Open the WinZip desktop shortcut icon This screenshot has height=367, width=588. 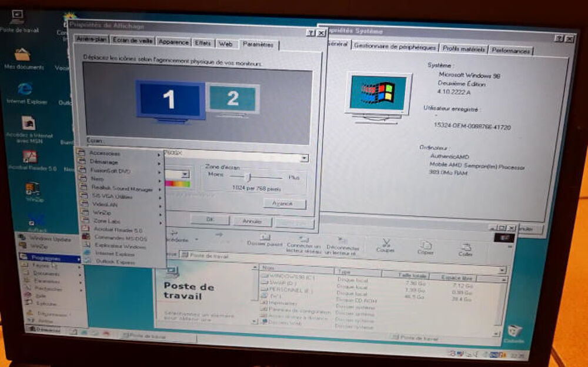point(34,191)
